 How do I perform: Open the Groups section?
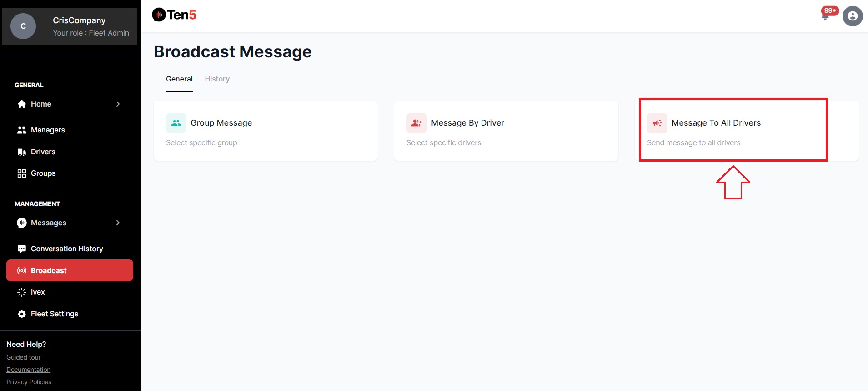43,173
